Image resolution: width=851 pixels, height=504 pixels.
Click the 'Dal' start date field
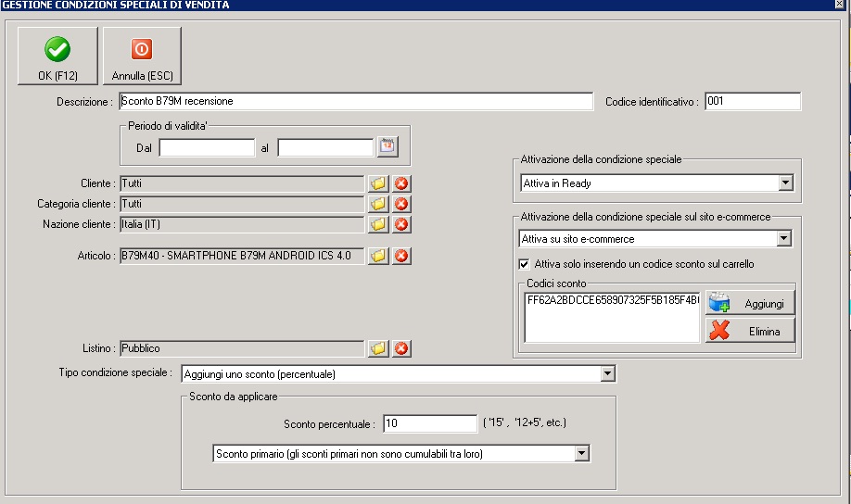pos(207,147)
